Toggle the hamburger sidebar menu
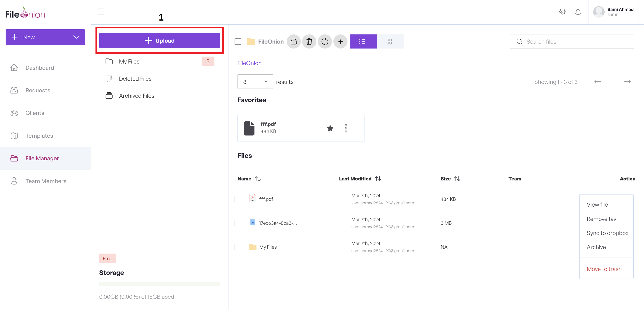The height and width of the screenshot is (309, 644). 100,12
